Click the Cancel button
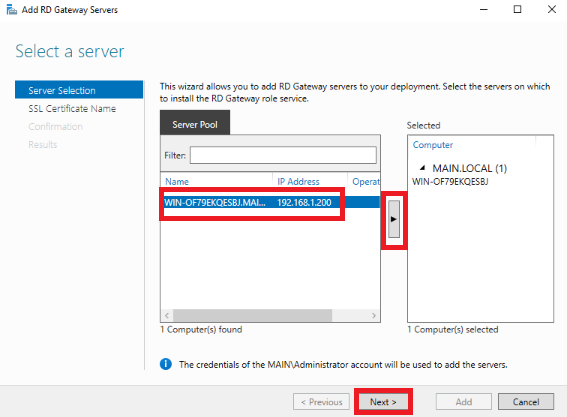The image size is (567, 417). point(526,402)
